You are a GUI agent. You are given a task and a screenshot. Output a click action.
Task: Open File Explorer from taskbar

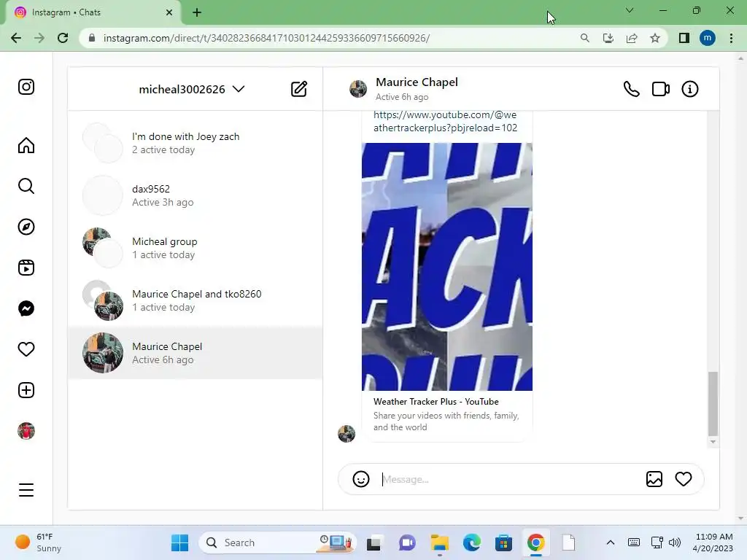(439, 542)
